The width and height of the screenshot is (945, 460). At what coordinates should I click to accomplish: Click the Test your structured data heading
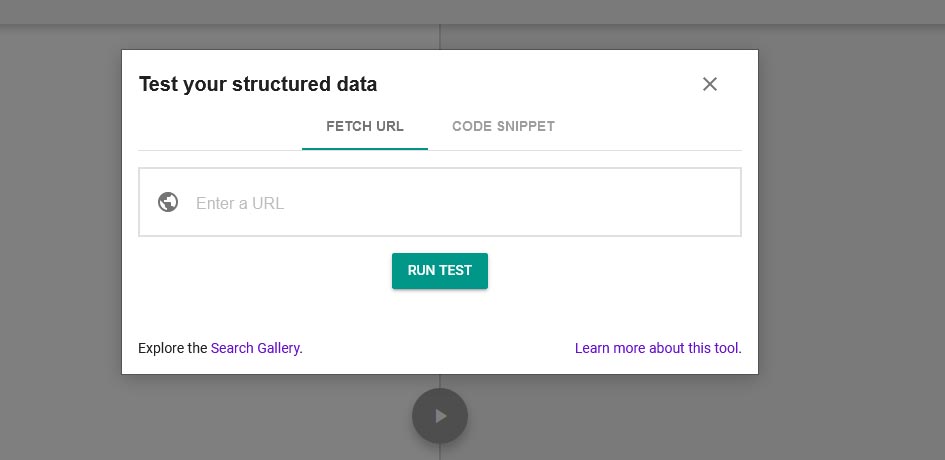pos(258,84)
